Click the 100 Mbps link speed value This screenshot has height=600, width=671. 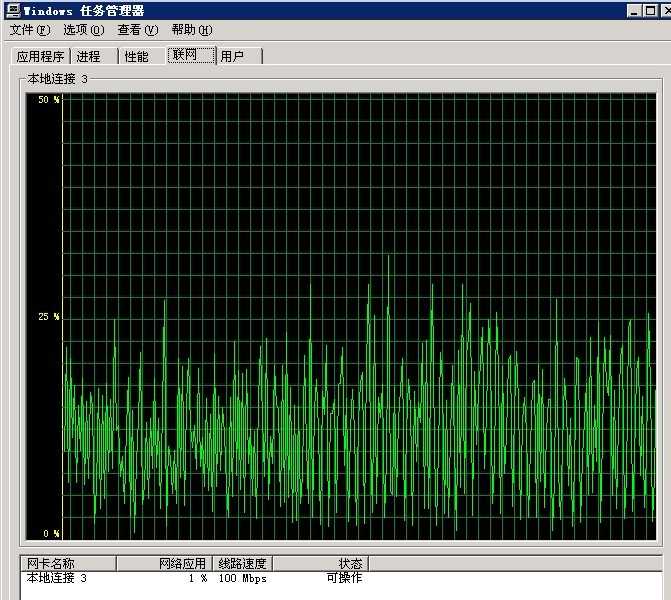pyautogui.click(x=243, y=578)
